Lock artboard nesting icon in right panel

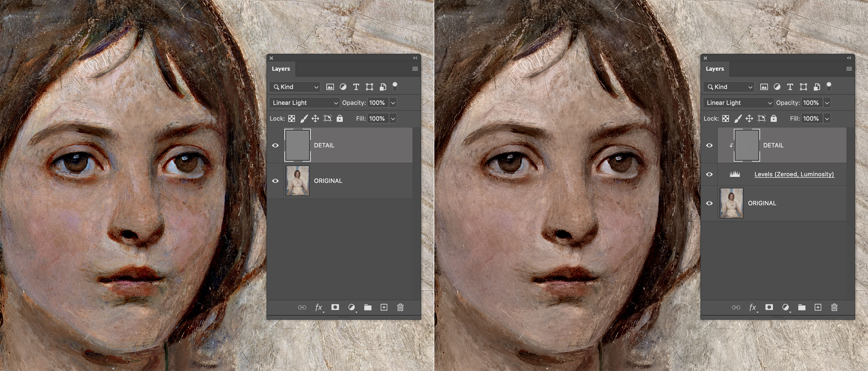762,119
